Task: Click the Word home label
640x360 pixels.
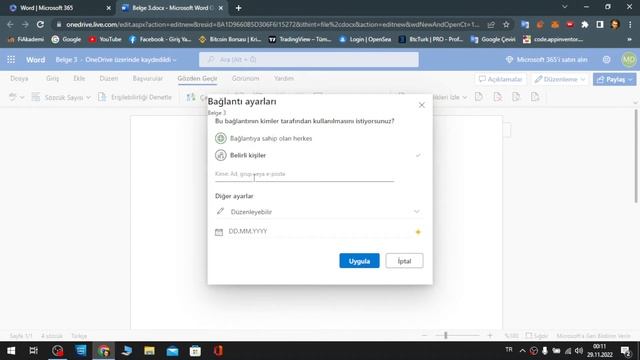Action: 36,60
